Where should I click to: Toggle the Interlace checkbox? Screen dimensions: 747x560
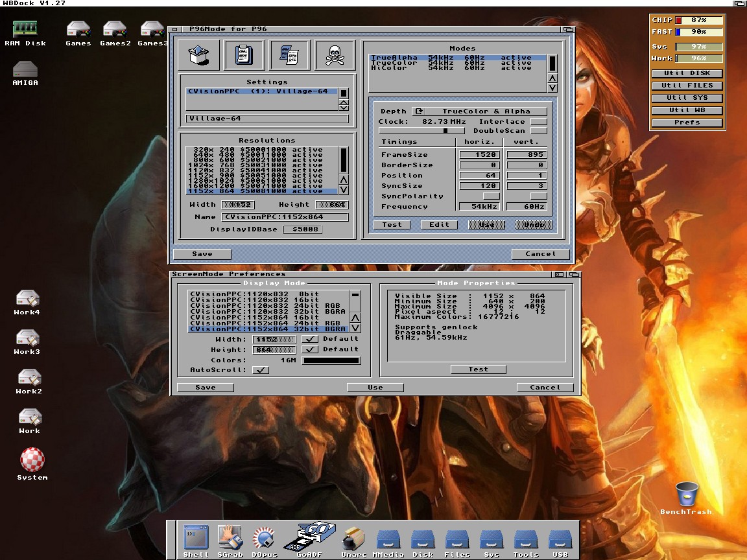point(539,121)
